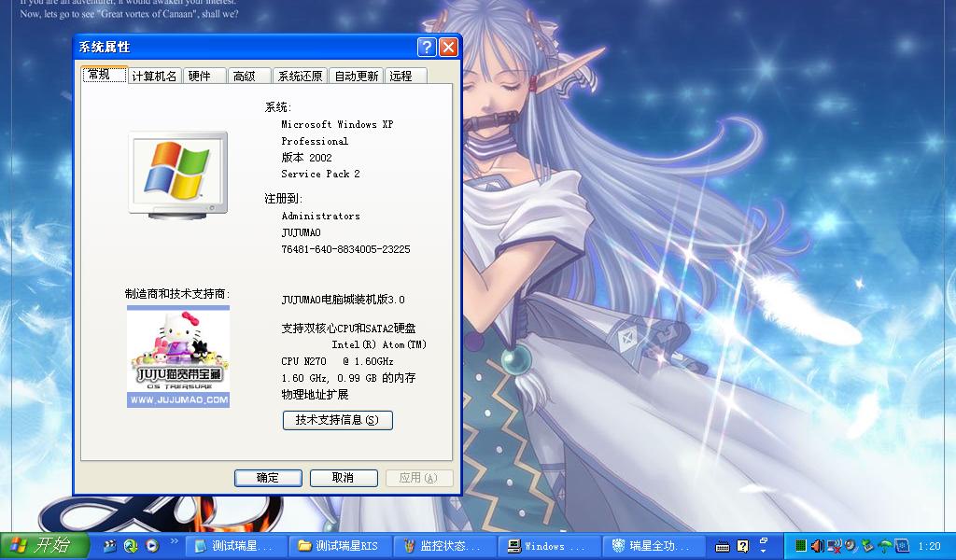Click the language bar keyboard icon

pyautogui.click(x=723, y=546)
